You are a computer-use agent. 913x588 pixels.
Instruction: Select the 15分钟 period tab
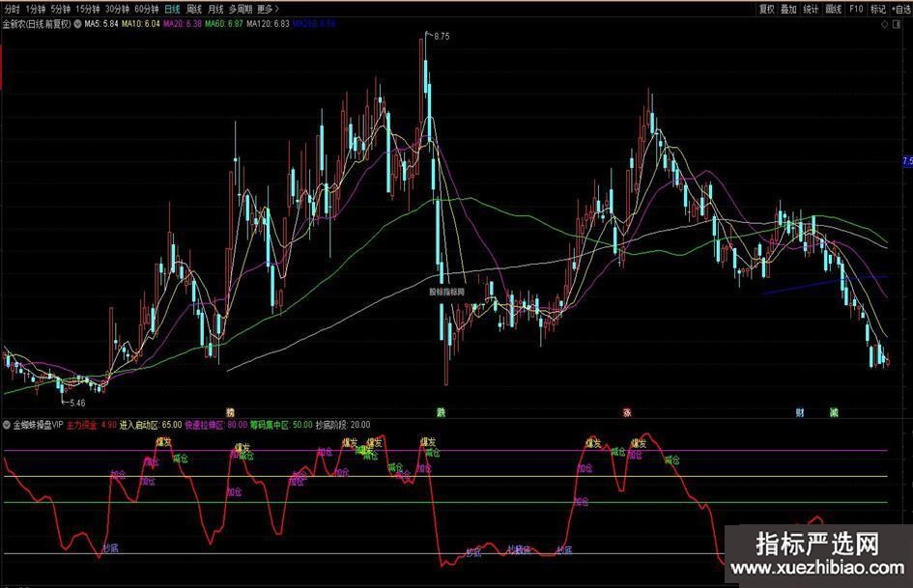[x=88, y=9]
